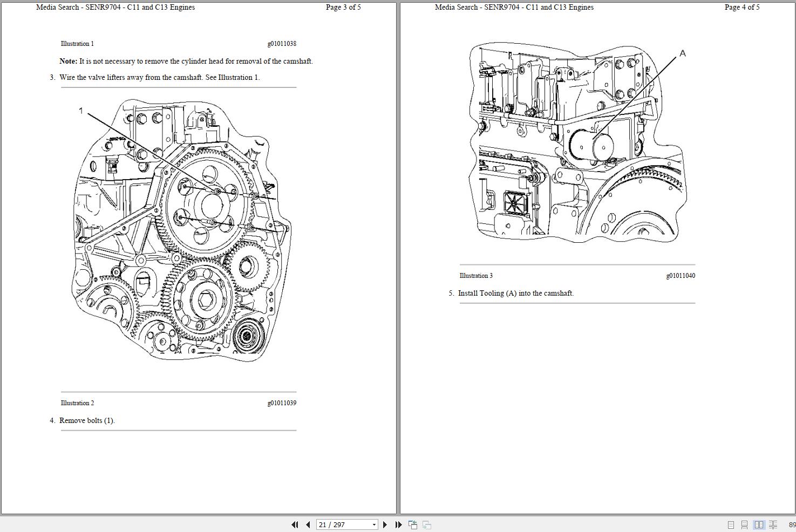Activate continuous facing pages view
This screenshot has width=796, height=532.
[773, 524]
